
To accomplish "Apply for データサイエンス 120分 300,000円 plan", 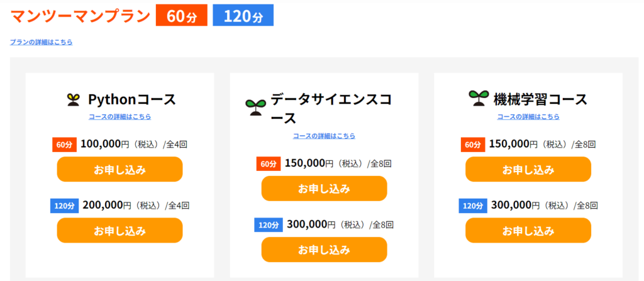I will click(324, 250).
